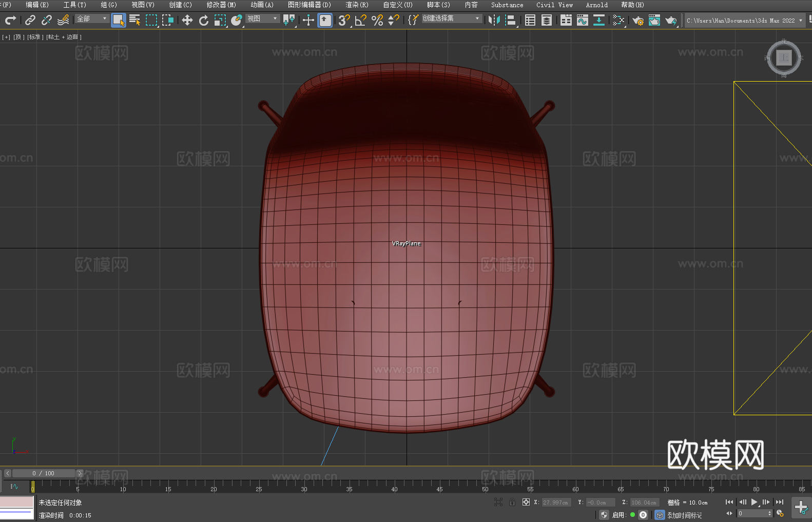Open the Arnold menu

(596, 5)
